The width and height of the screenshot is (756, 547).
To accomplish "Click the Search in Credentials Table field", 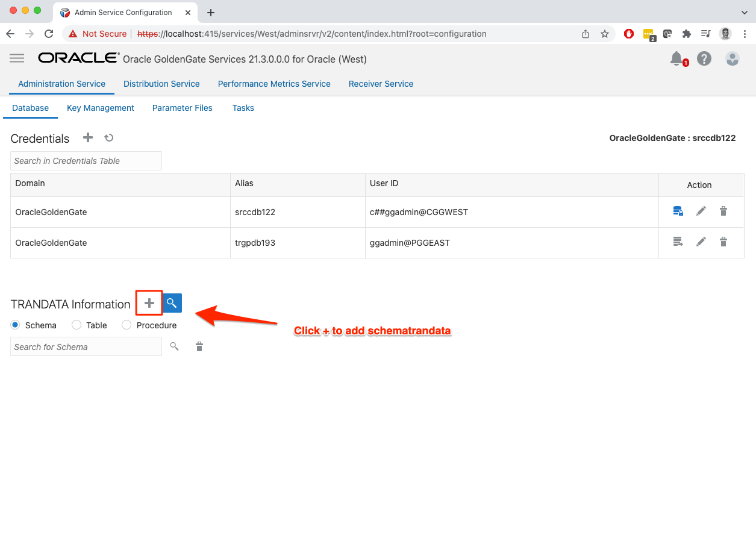I will [x=86, y=161].
